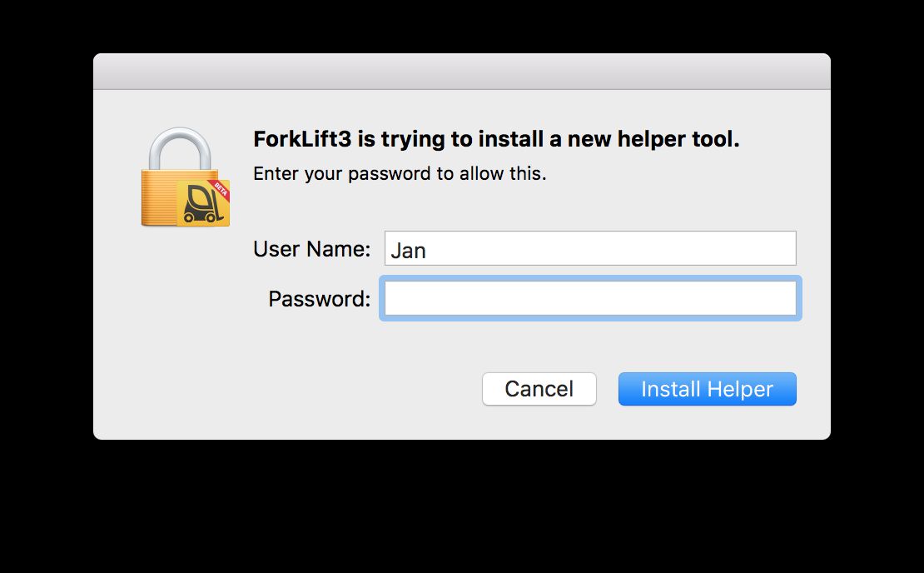This screenshot has width=924, height=573.
Task: Select the "Jan" text in User Name
Action: (x=408, y=250)
